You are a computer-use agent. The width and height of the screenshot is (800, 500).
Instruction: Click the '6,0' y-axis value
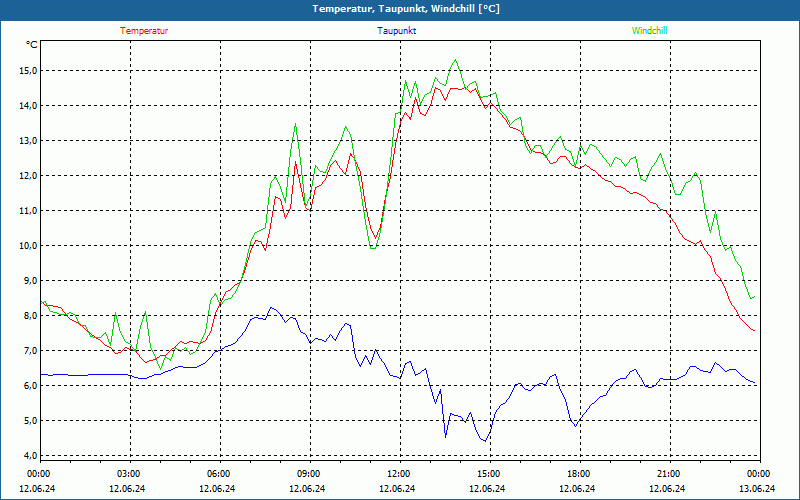pos(30,385)
